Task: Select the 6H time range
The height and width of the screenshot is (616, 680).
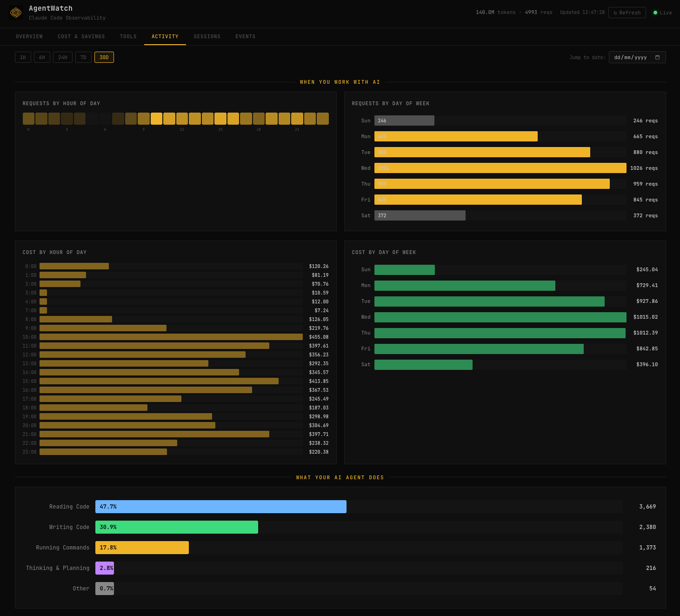Action: pos(42,57)
